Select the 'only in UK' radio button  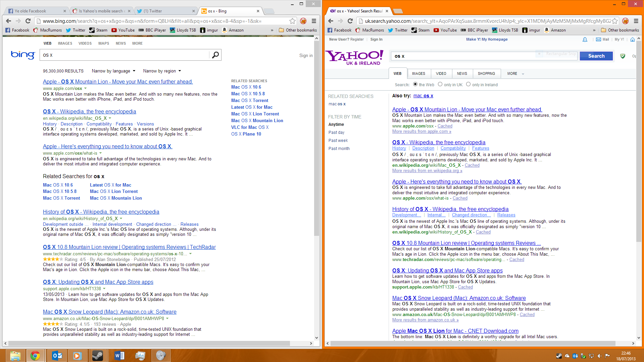point(440,84)
